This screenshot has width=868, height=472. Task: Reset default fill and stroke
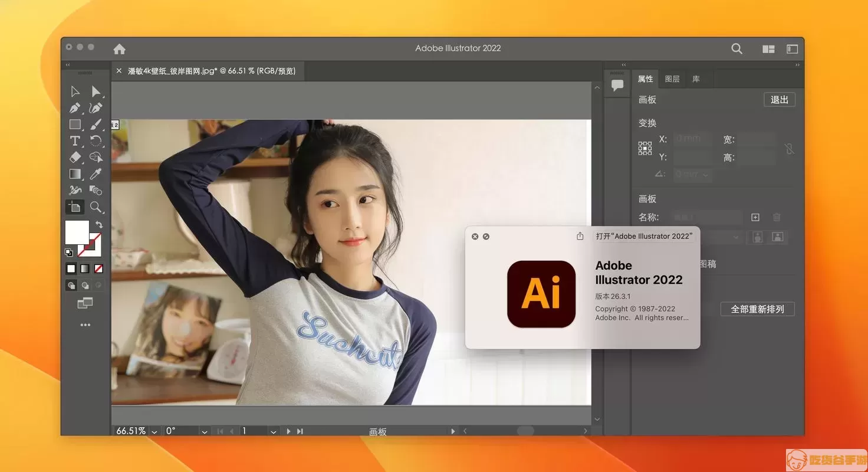click(68, 253)
